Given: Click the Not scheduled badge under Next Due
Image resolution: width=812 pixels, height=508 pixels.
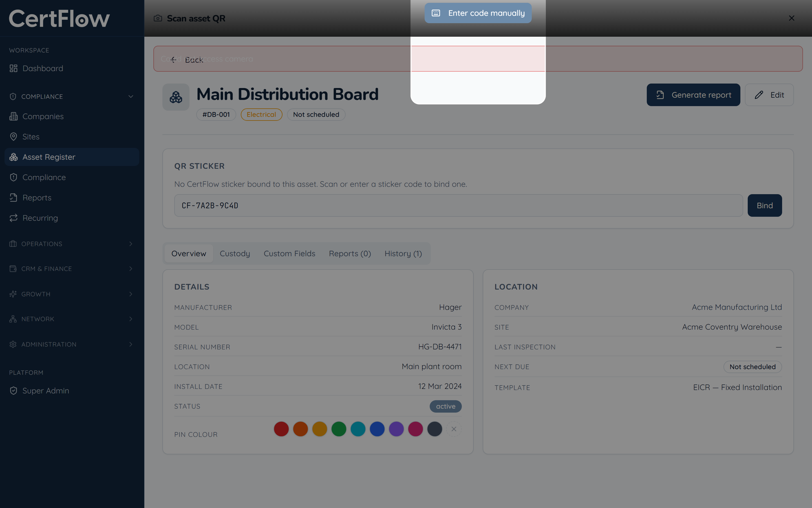Looking at the screenshot, I should (x=753, y=367).
